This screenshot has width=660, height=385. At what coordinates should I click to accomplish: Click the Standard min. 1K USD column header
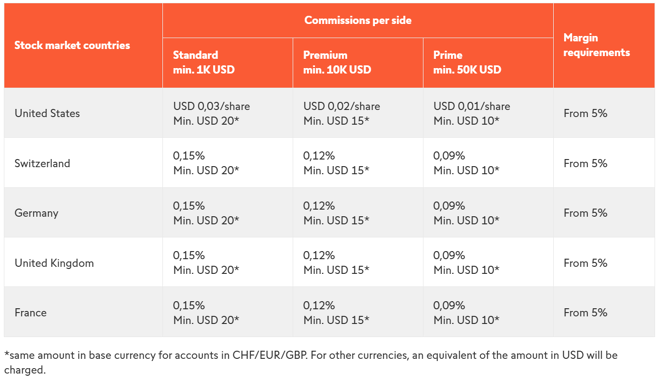[204, 62]
